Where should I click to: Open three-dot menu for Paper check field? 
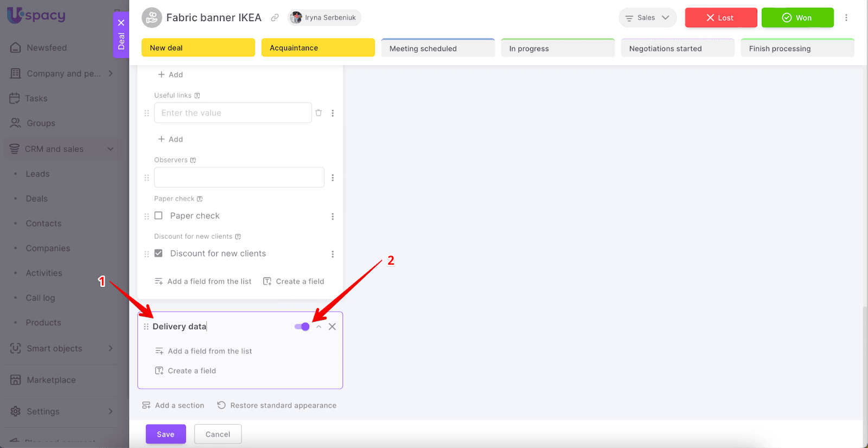(x=333, y=216)
